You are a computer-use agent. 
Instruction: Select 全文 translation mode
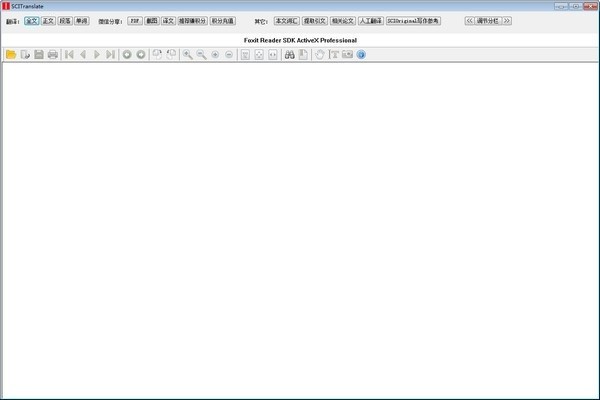pos(31,20)
